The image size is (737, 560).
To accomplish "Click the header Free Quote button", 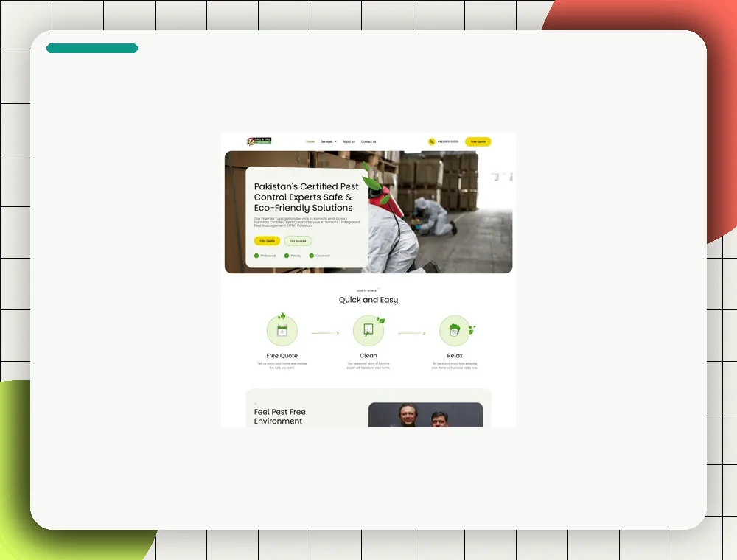I will point(478,141).
